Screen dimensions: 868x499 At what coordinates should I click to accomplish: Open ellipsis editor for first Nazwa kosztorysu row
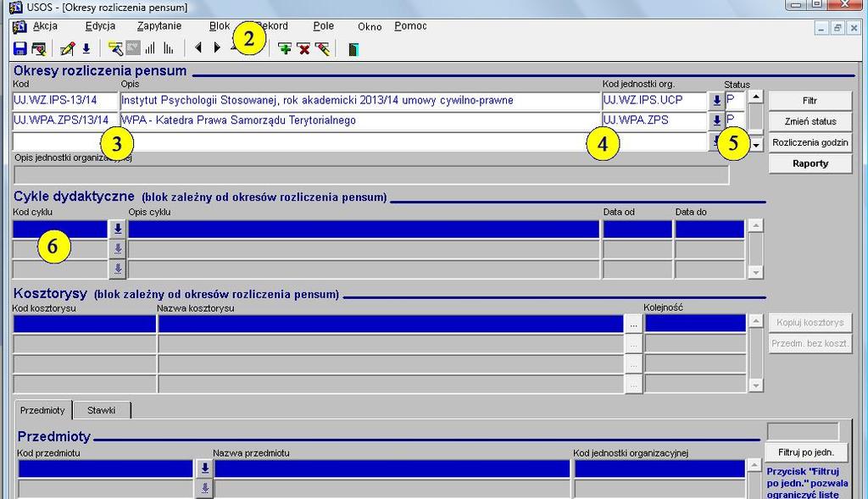(x=633, y=324)
